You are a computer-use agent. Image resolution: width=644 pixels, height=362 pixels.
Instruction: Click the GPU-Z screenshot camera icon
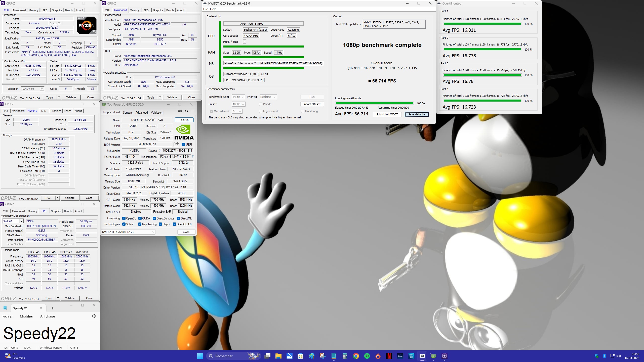180,111
